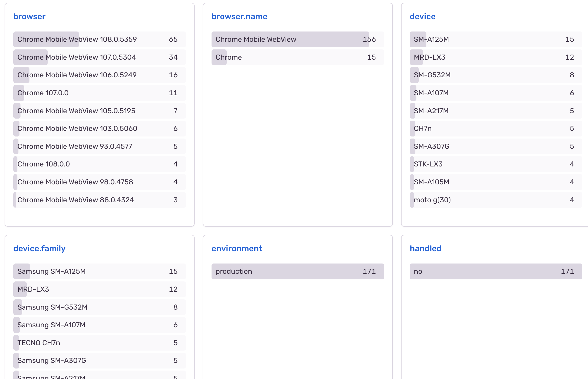Click the handled 'no' value bar
Screen dimensions: 588x379
496,271
